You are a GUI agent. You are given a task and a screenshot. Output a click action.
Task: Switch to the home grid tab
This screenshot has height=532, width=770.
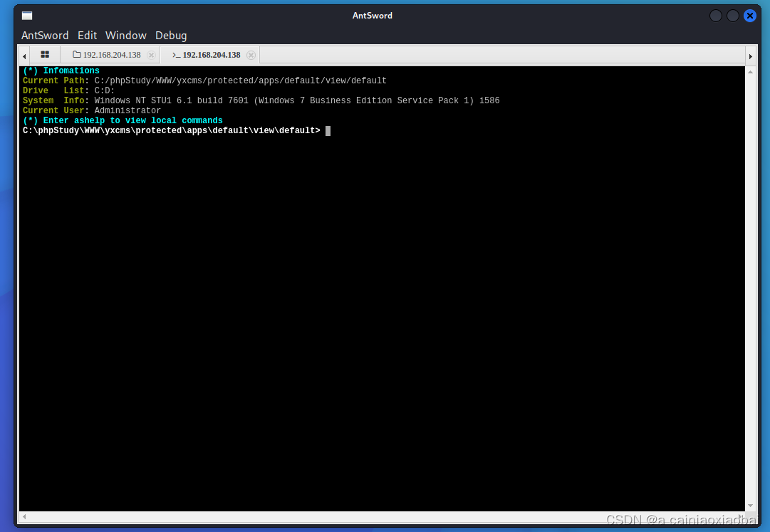45,54
